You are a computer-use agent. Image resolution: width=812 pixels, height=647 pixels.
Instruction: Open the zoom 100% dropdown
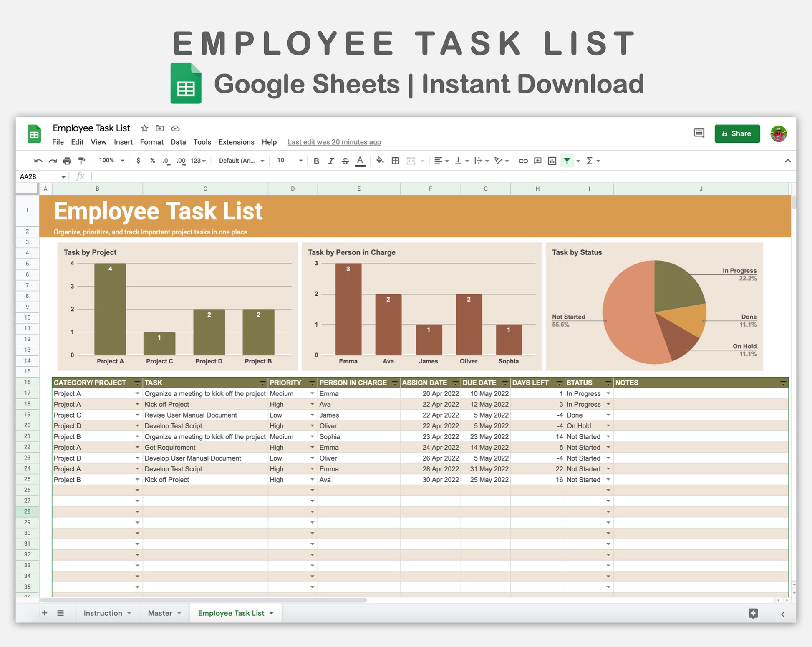111,161
